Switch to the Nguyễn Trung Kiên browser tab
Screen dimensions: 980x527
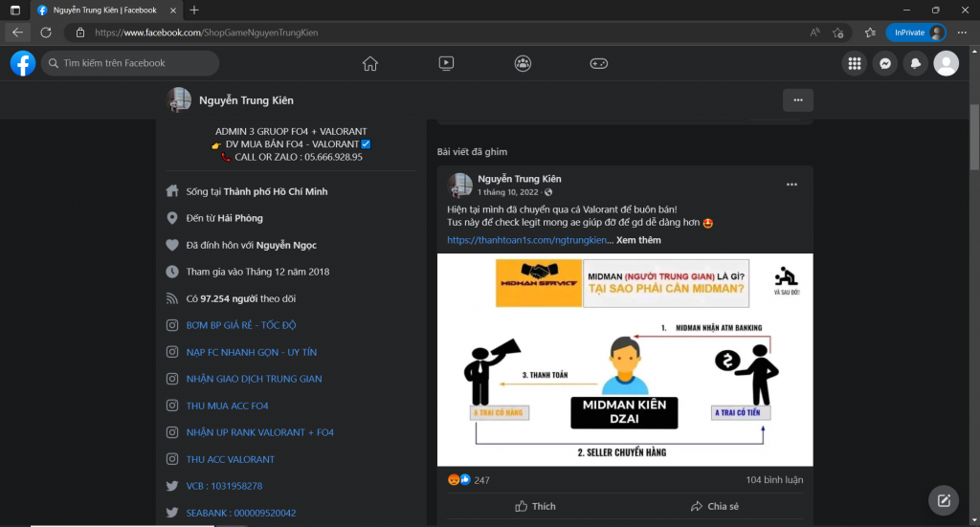(x=105, y=10)
